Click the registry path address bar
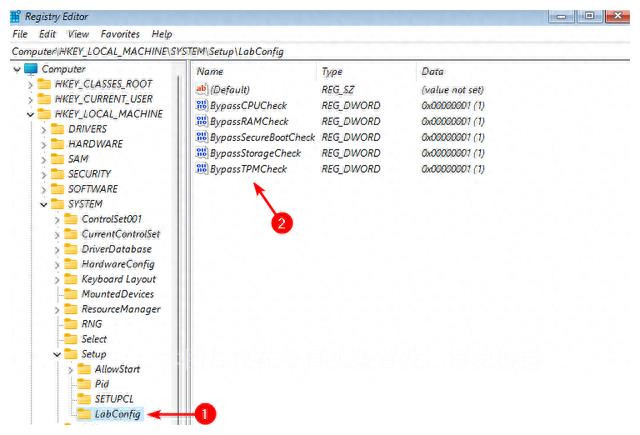Viewport: 640px width, 435px height. tap(320, 52)
